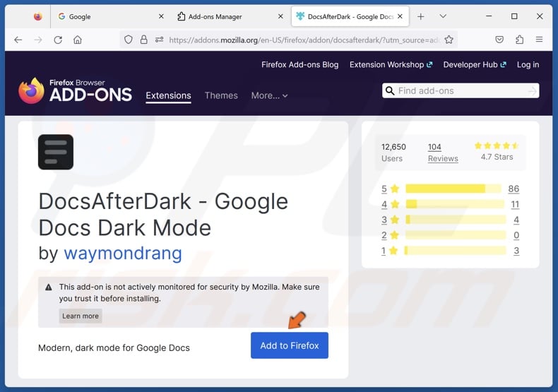The height and width of the screenshot is (392, 558).
Task: Open the Extensions section
Action: coord(168,95)
